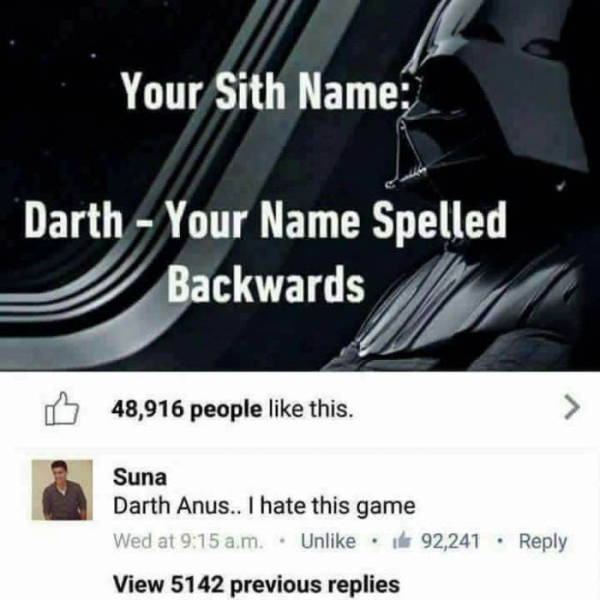Screen dimensions: 600x600
Task: Click the word 'Backwards' on the image
Action: click(x=266, y=284)
